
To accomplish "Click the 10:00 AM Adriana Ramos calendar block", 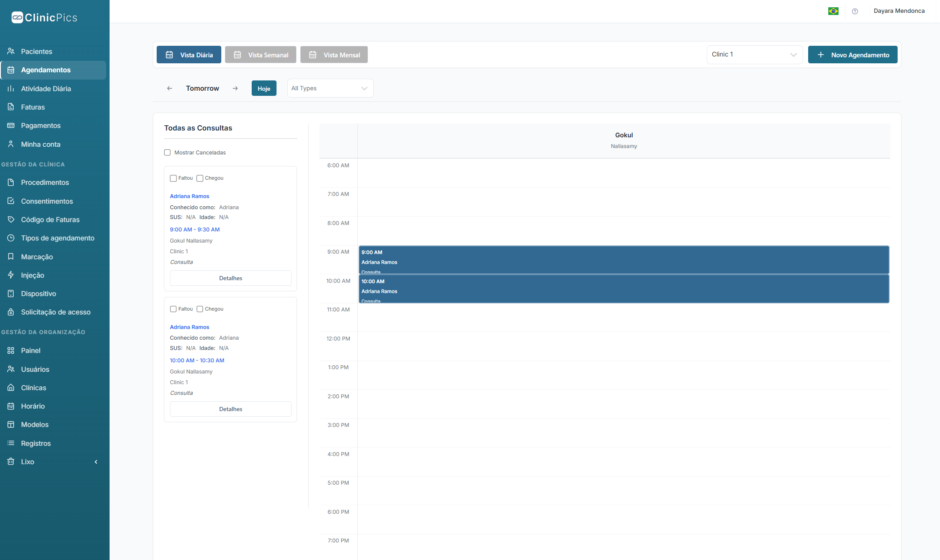I will point(623,289).
